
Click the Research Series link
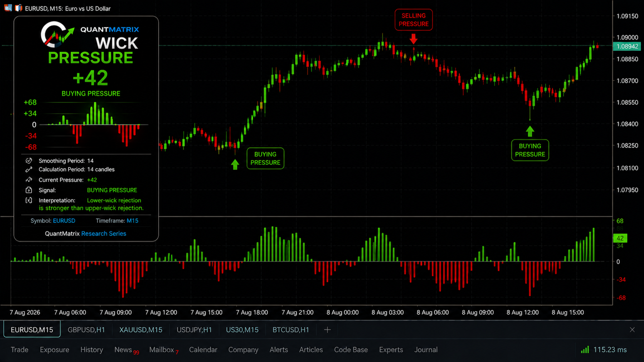104,234
